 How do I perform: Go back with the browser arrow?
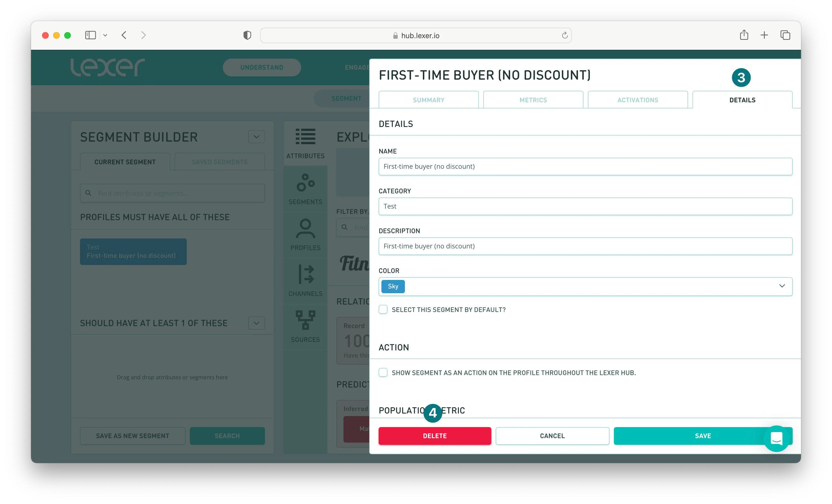(124, 35)
